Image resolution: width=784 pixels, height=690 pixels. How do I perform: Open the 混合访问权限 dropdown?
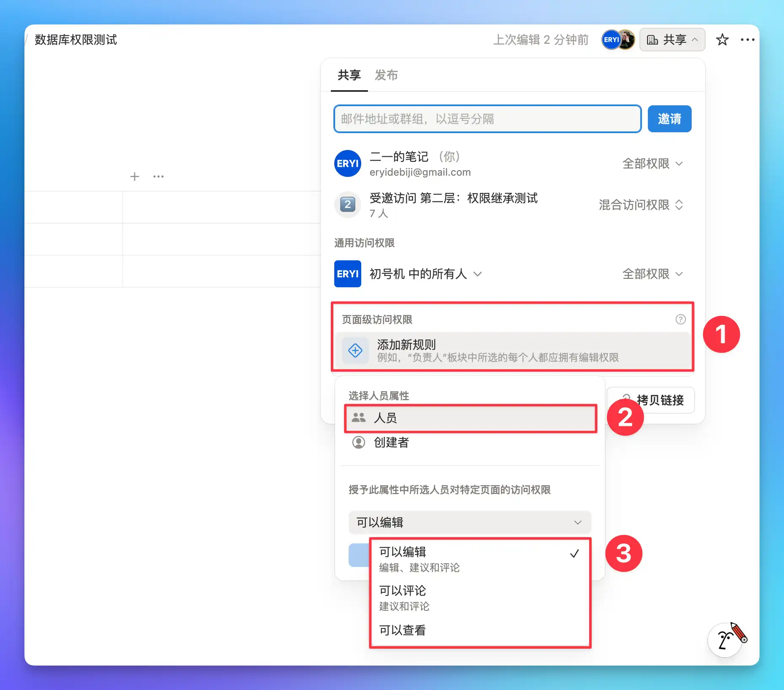pyautogui.click(x=640, y=205)
